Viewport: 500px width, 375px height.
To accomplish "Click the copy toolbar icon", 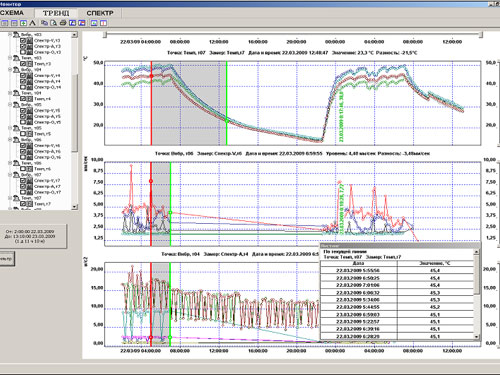I will pyautogui.click(x=44, y=23).
